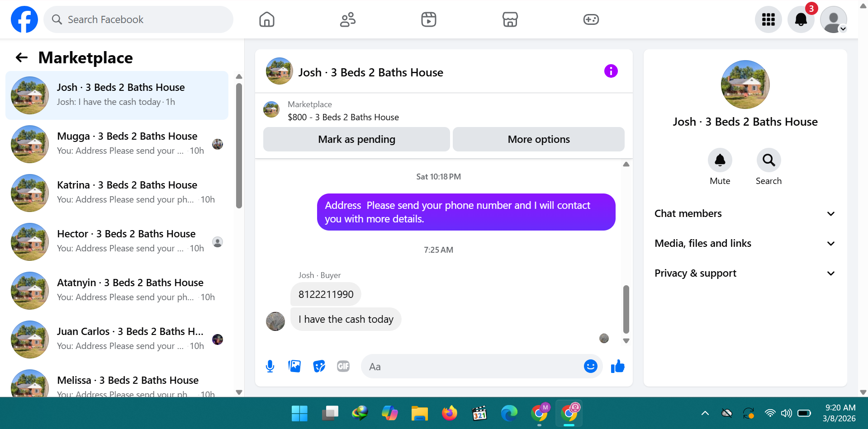
Task: Click the voice clip microphone icon
Action: tap(270, 366)
